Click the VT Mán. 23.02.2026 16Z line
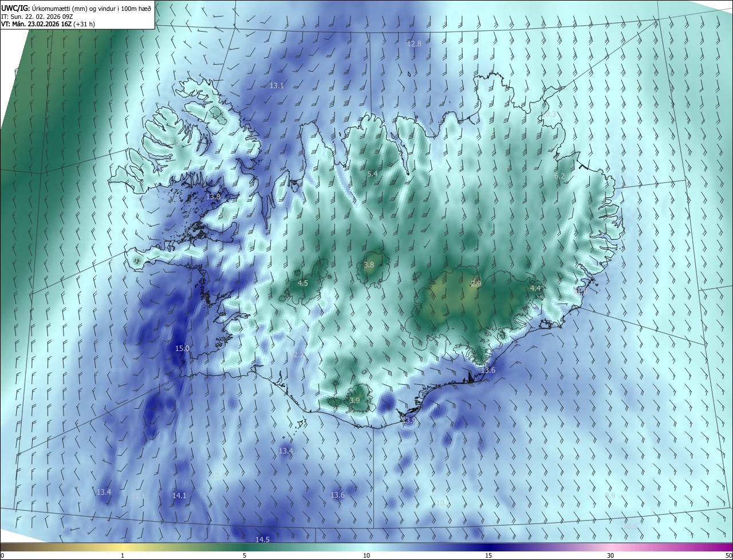Screen dimensions: 733x560 (48, 24)
